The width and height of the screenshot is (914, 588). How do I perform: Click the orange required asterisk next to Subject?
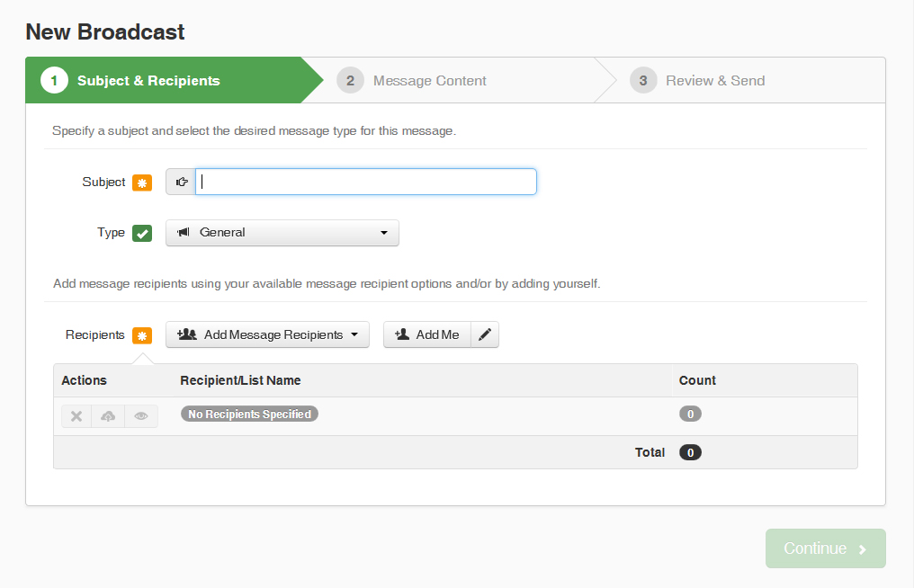pos(142,183)
